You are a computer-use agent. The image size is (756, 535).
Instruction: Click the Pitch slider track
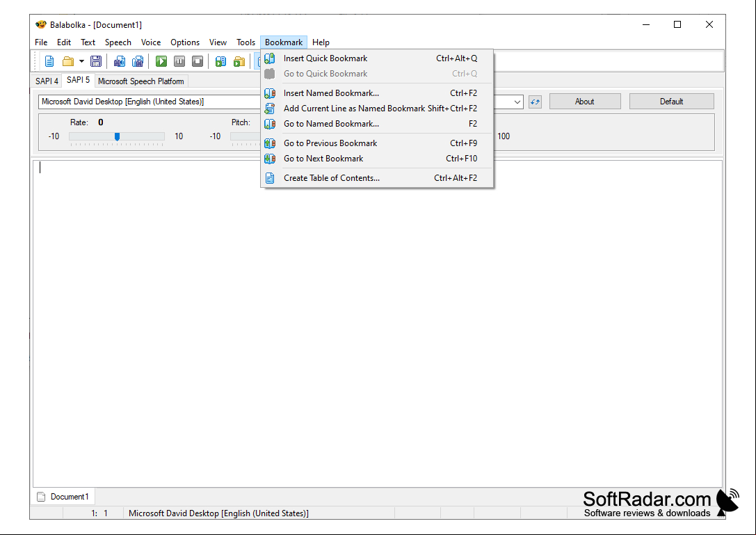tap(246, 136)
